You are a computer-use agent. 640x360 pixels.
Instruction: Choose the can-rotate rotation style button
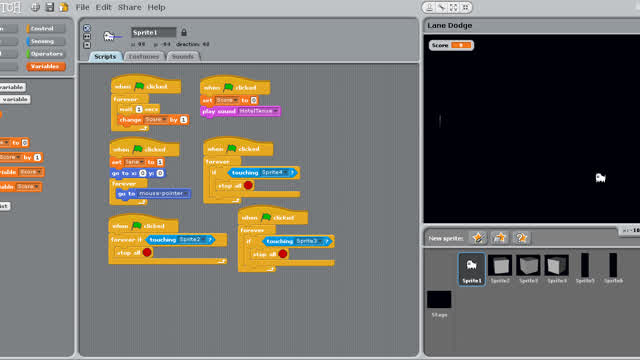coord(87,28)
